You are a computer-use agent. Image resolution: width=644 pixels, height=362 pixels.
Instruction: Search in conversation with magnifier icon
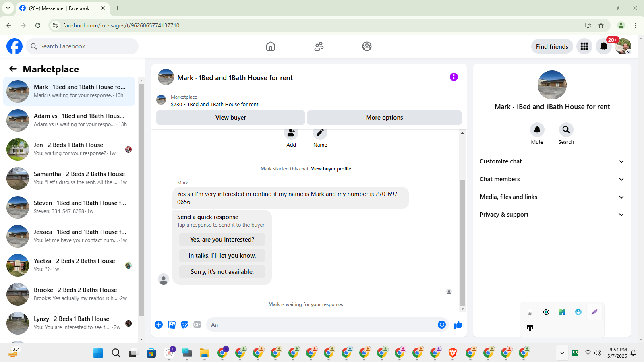pos(566,130)
